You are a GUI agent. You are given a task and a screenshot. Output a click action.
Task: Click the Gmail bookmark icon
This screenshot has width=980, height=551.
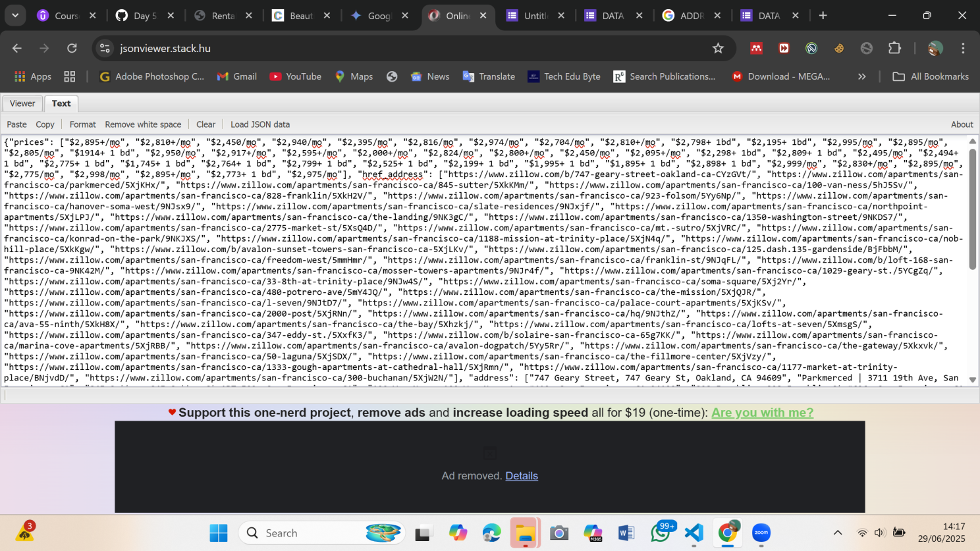[223, 76]
